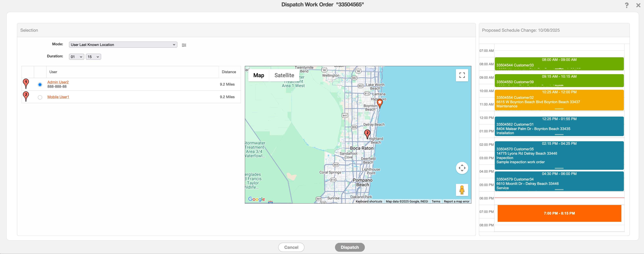The image size is (644, 254).
Task: Click the Google logo on the map
Action: [256, 199]
